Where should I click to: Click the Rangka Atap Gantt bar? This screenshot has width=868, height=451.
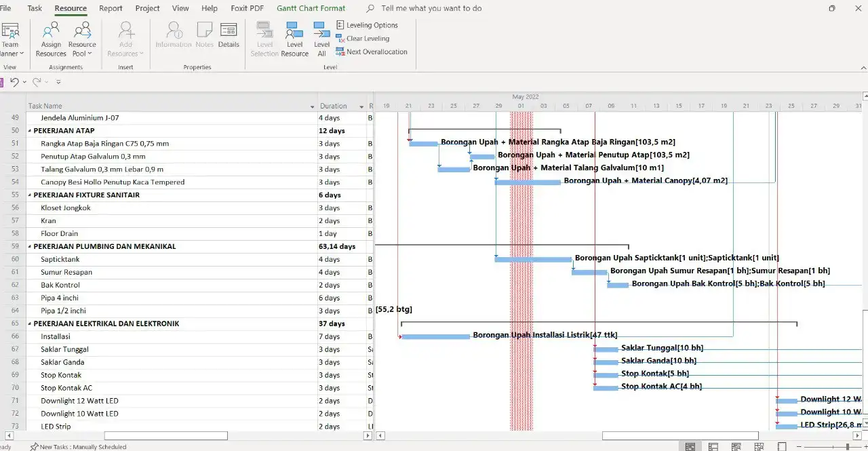[x=424, y=143]
